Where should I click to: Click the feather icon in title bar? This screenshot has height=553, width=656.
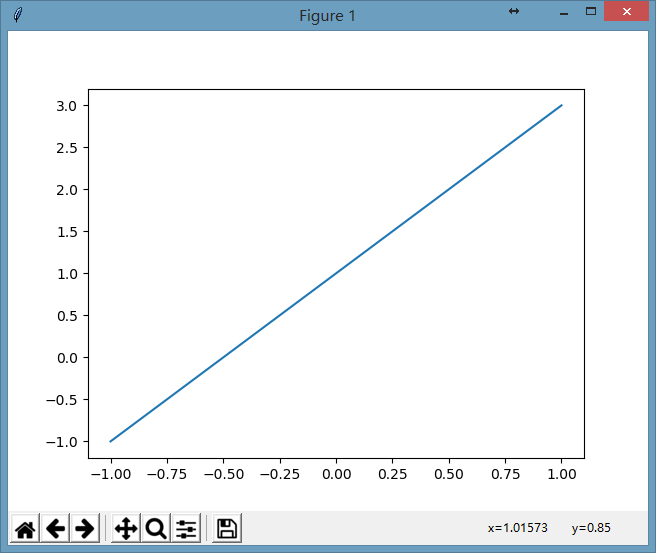coord(18,15)
